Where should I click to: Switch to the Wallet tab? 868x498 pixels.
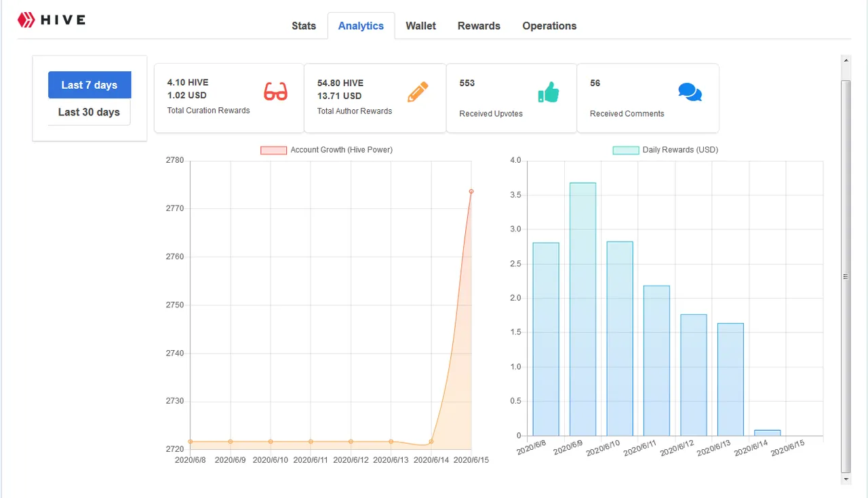[420, 26]
